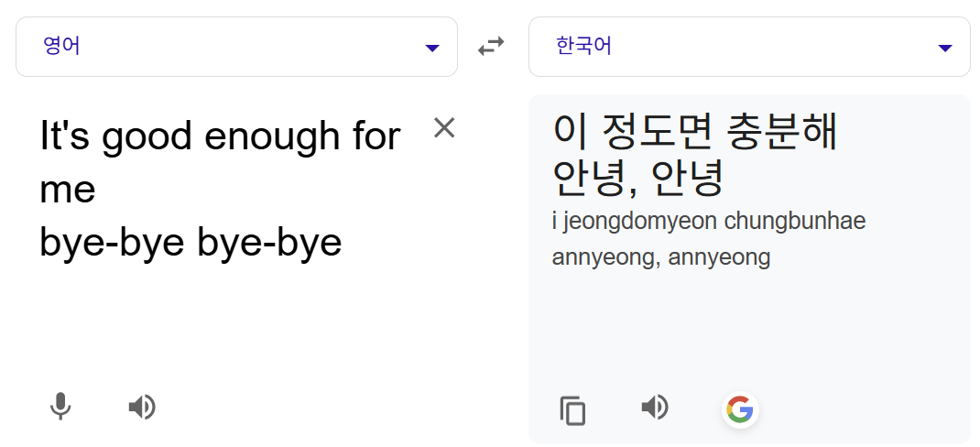Click the "bye-bye bye-bye" source line
This screenshot has height=447, width=980.
tap(191, 243)
